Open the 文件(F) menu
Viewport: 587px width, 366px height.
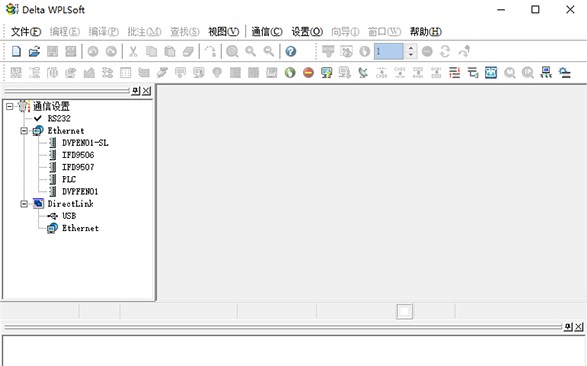(25, 31)
